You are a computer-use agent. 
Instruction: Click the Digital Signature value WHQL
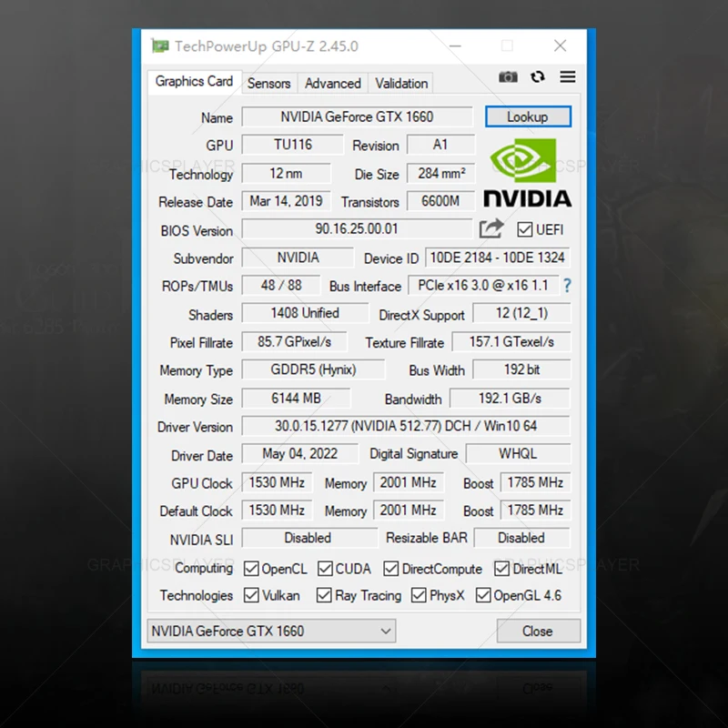[518, 453]
